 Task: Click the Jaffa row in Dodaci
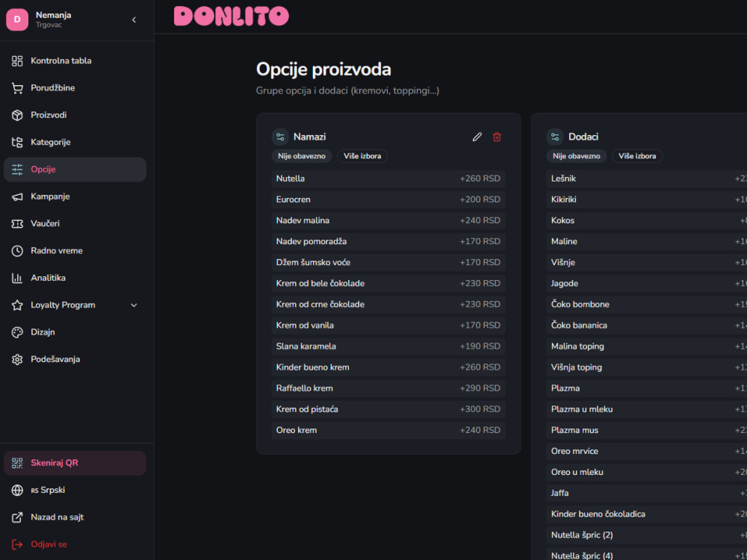pyautogui.click(x=646, y=493)
